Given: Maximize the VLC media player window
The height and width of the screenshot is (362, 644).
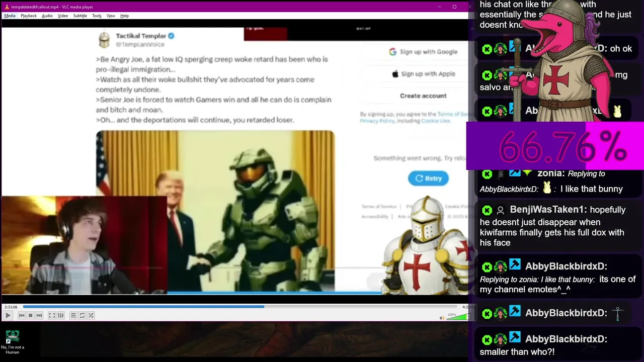Looking at the screenshot, I should (x=454, y=7).
